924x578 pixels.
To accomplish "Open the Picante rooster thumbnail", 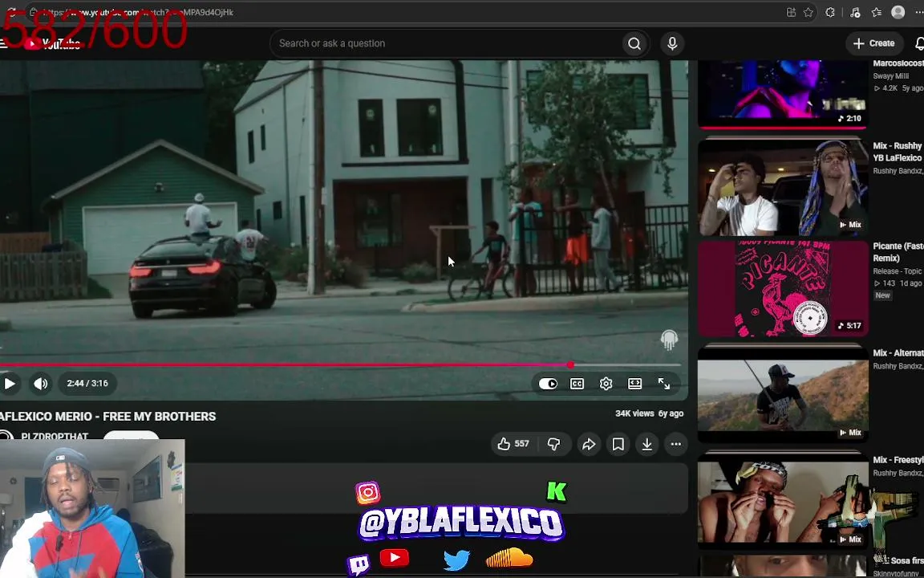I will pos(783,288).
